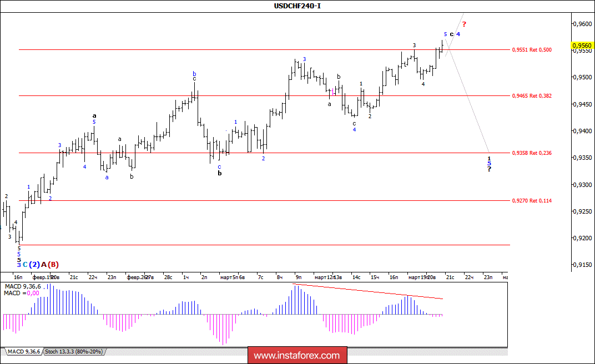Click the 0,9300 price axis label
This screenshot has width=595, height=364.
click(x=582, y=185)
